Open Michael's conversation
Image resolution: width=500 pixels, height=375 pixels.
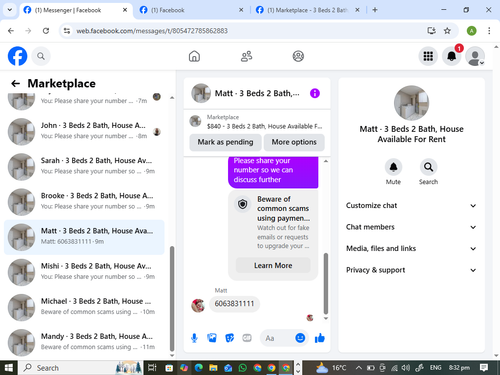pyautogui.click(x=84, y=307)
